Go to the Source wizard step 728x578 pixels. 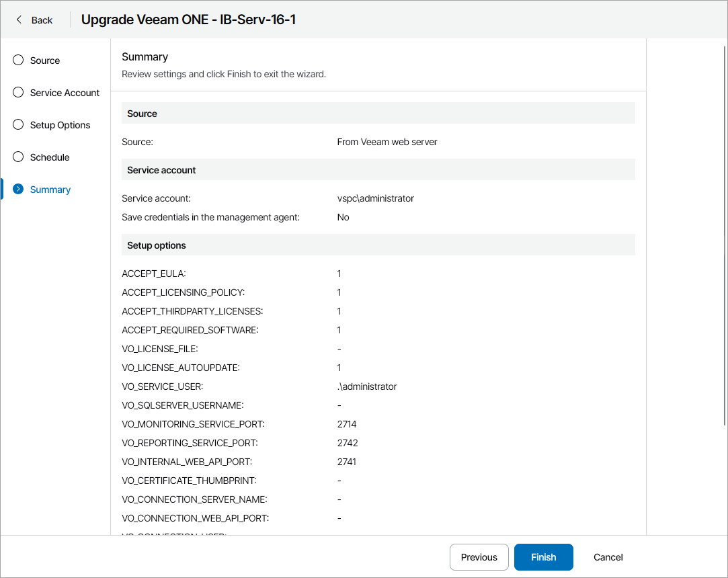[45, 60]
